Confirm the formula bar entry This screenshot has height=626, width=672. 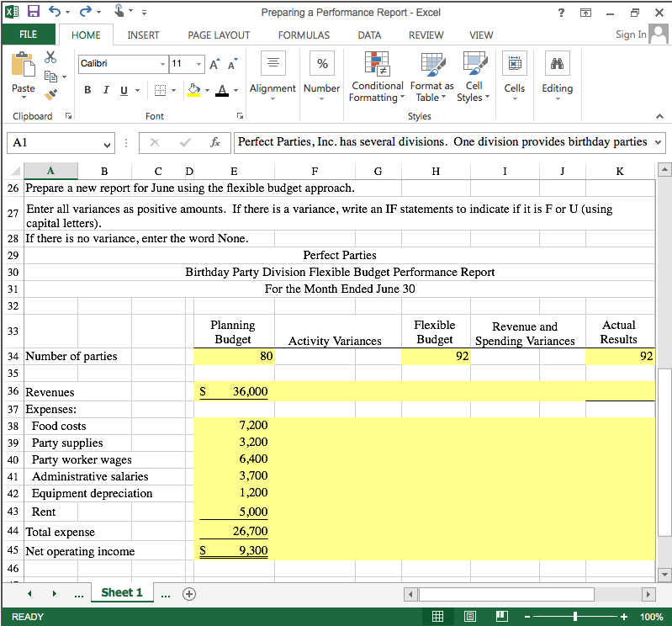185,142
